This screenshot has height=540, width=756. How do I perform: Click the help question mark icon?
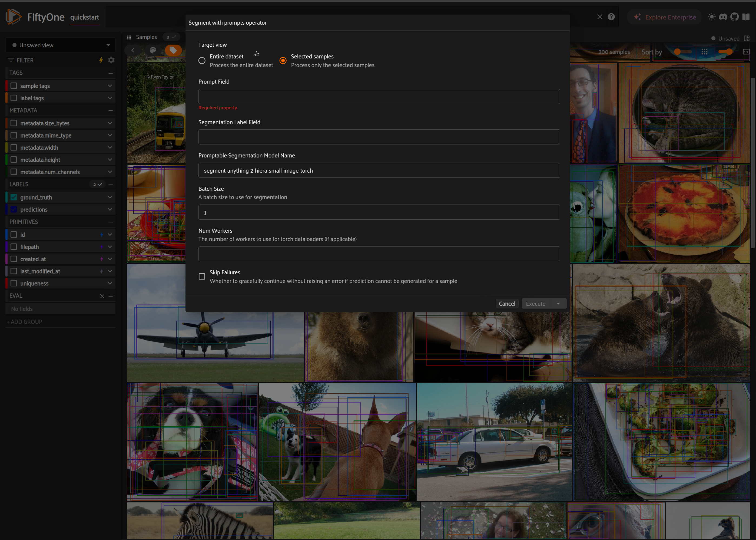click(611, 17)
